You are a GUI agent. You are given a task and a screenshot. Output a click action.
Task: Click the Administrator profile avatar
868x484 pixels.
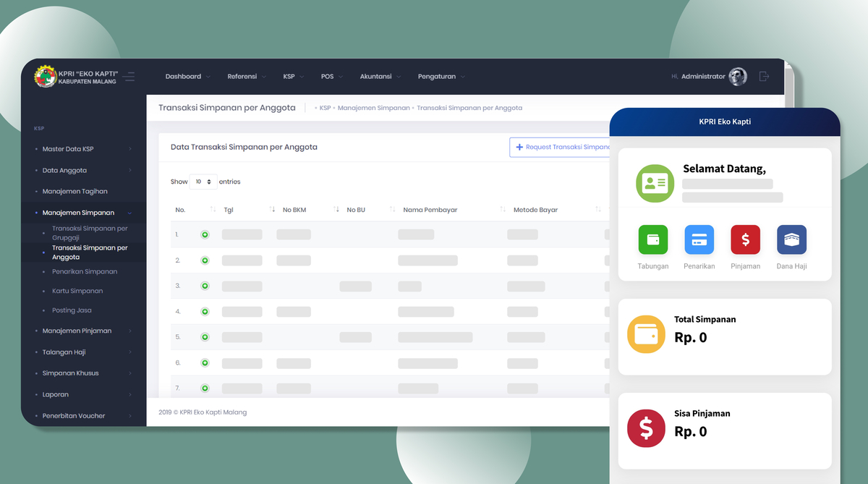738,77
